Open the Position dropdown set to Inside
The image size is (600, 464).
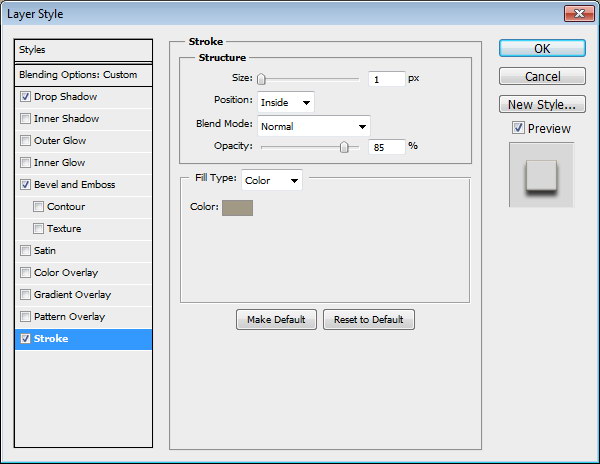(x=286, y=102)
